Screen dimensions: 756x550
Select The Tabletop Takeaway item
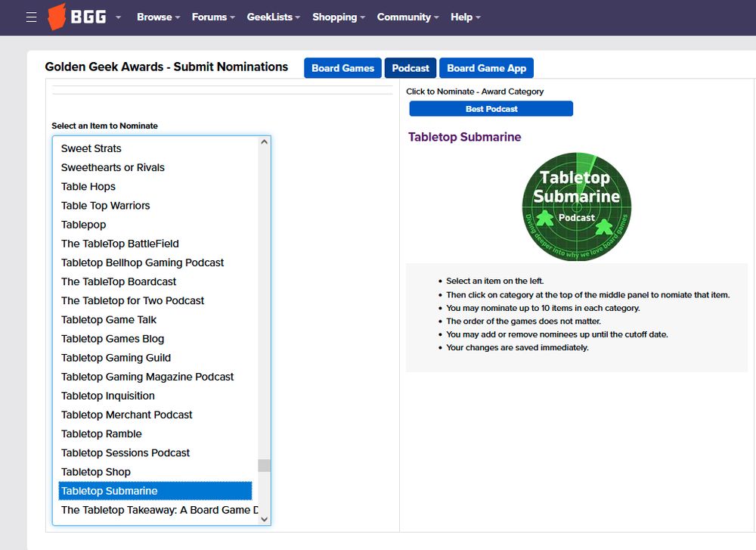tap(158, 510)
